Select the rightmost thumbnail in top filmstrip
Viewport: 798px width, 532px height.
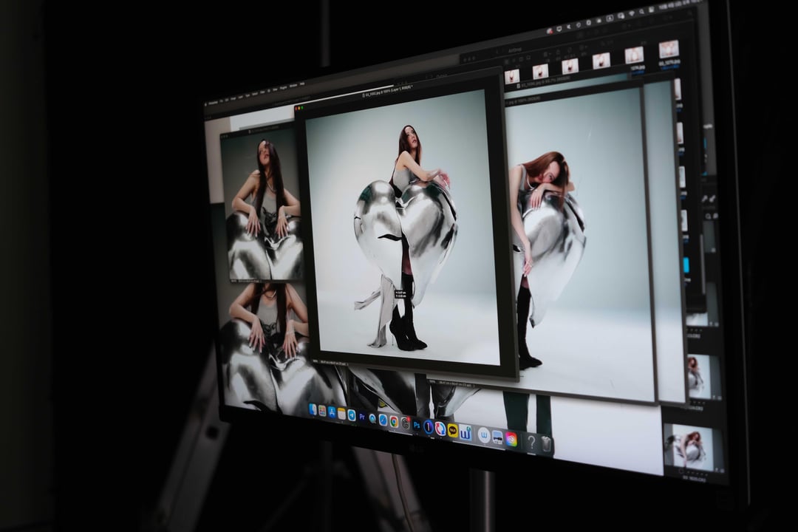(x=668, y=50)
